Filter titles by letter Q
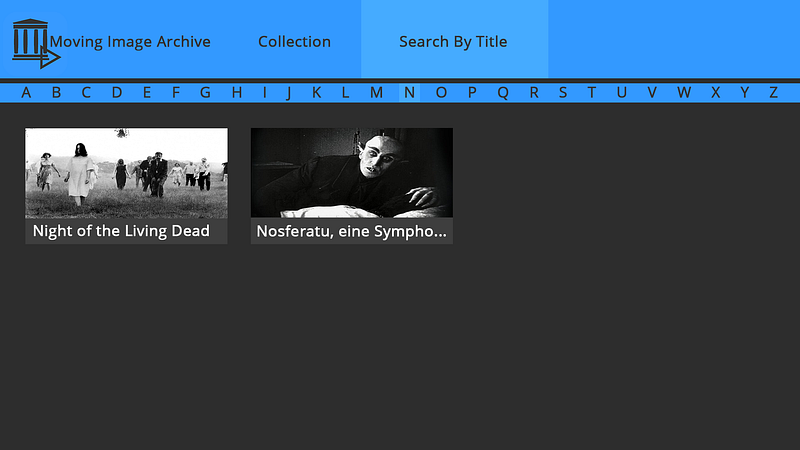The width and height of the screenshot is (800, 450). 503,93
